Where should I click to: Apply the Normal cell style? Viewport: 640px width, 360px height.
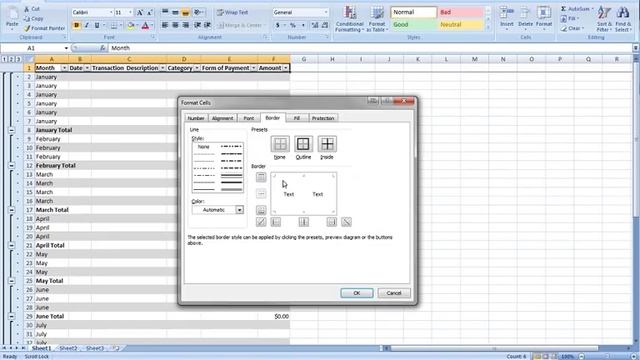click(x=413, y=12)
